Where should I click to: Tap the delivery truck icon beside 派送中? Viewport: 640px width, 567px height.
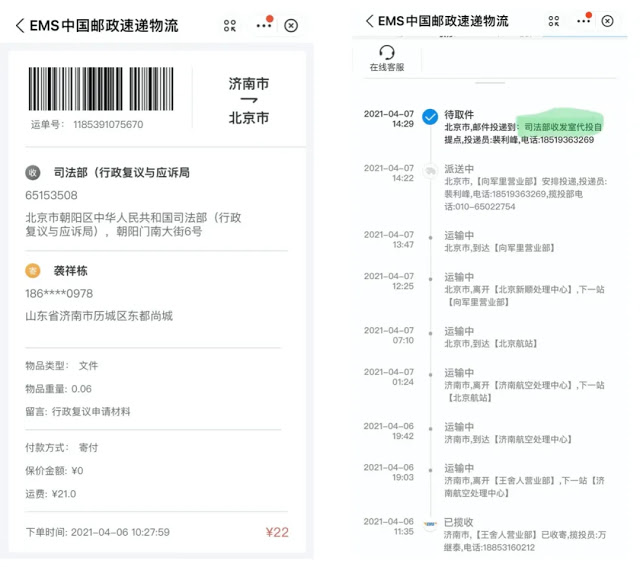[430, 171]
